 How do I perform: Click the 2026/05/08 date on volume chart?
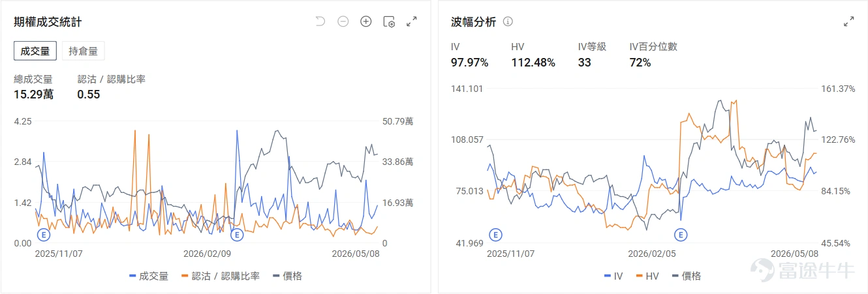tap(354, 254)
